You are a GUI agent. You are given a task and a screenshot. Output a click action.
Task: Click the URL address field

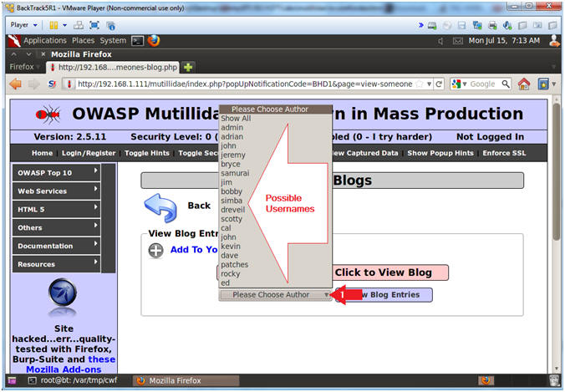click(245, 84)
